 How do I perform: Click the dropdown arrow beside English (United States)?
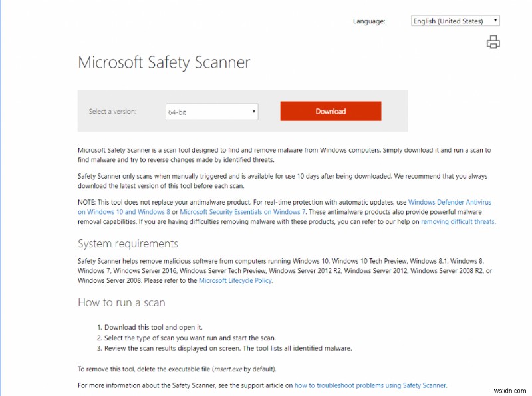point(495,20)
